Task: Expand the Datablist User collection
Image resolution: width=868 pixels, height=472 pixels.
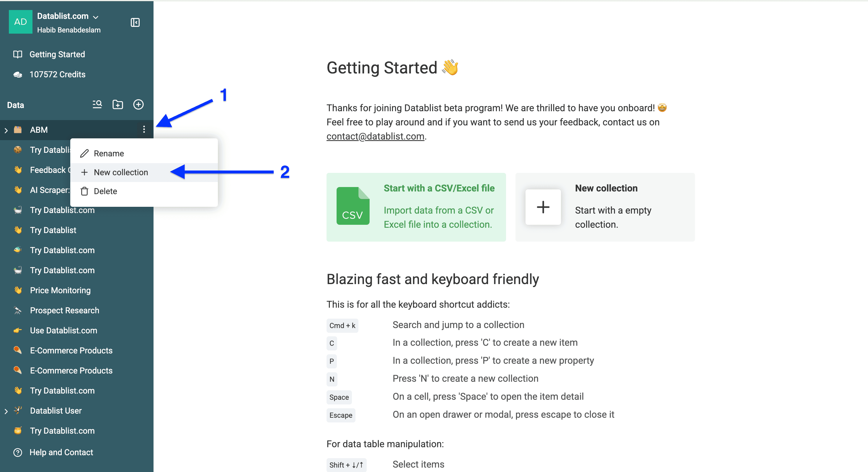Action: pos(6,411)
